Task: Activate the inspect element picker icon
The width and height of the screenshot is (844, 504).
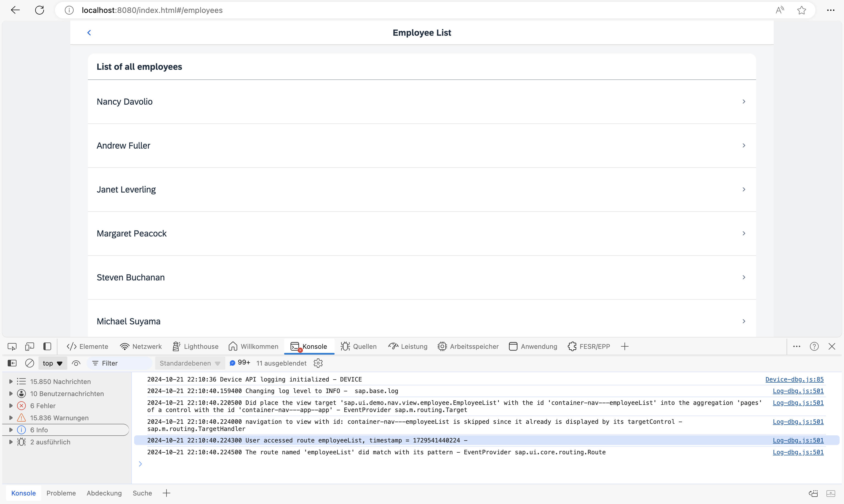Action: 12,346
